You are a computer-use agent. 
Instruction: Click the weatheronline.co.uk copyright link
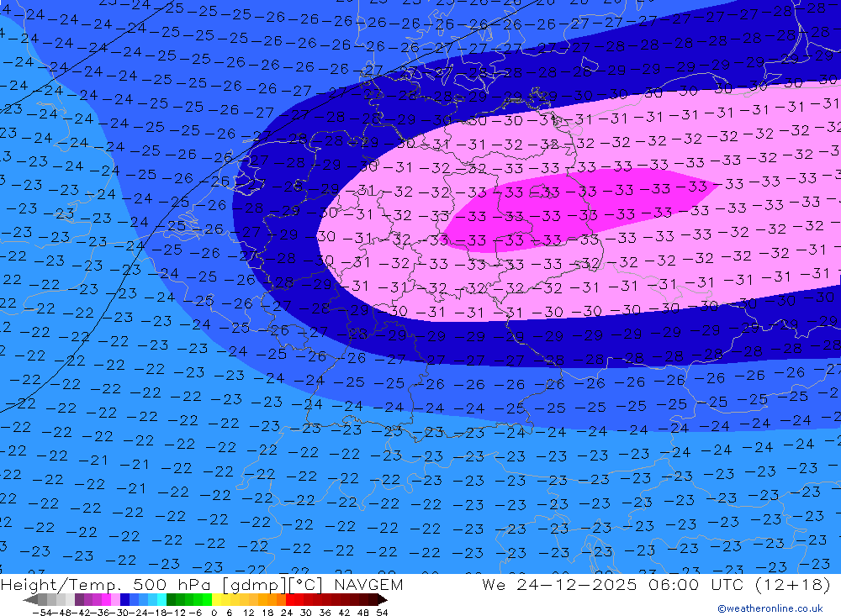tap(770, 608)
